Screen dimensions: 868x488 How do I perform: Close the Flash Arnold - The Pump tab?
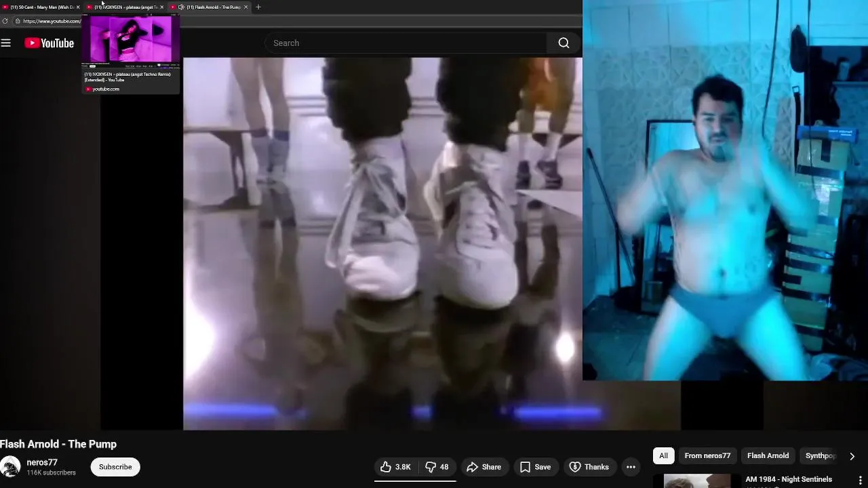click(x=245, y=7)
